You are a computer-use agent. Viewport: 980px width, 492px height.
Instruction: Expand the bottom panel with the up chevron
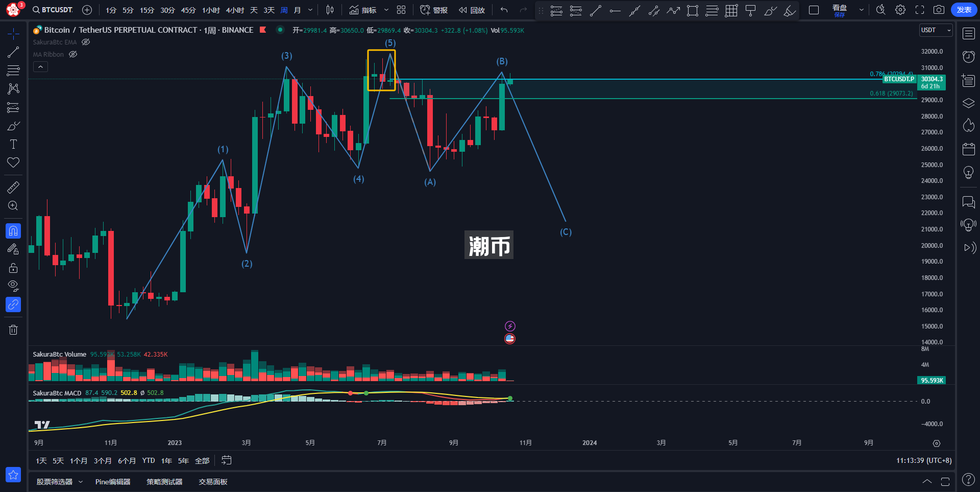pyautogui.click(x=927, y=481)
